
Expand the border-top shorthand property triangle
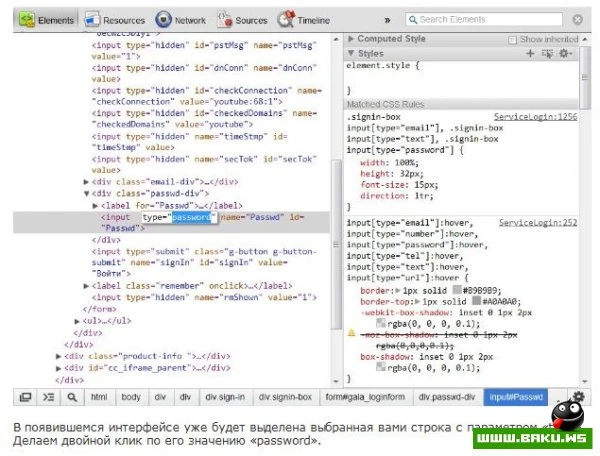(x=417, y=301)
